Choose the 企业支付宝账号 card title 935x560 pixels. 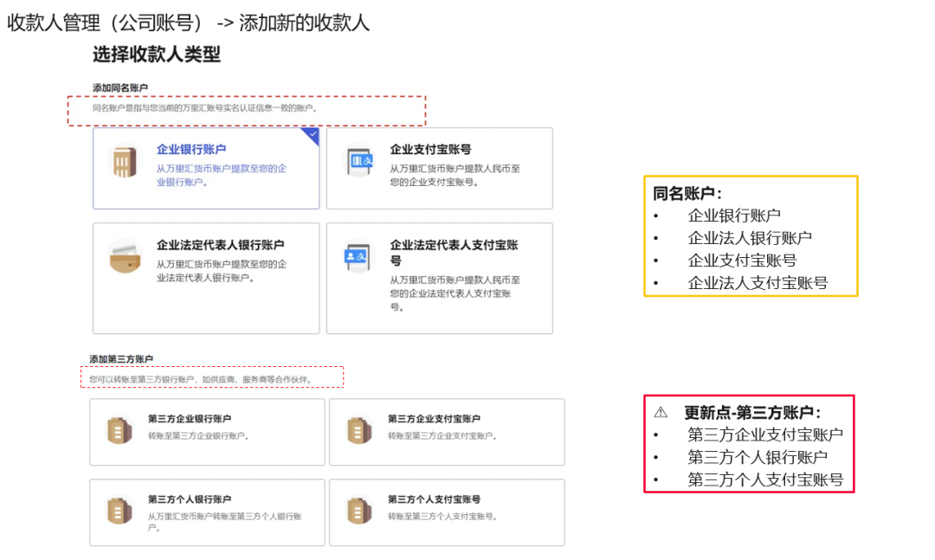tap(430, 149)
